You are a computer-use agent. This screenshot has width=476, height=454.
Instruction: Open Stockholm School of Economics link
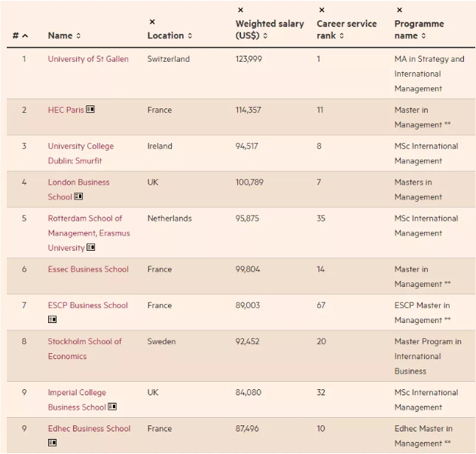coord(84,349)
